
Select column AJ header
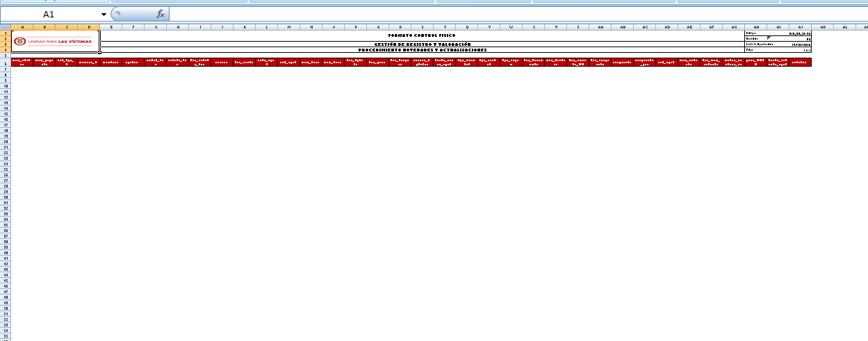point(801,27)
